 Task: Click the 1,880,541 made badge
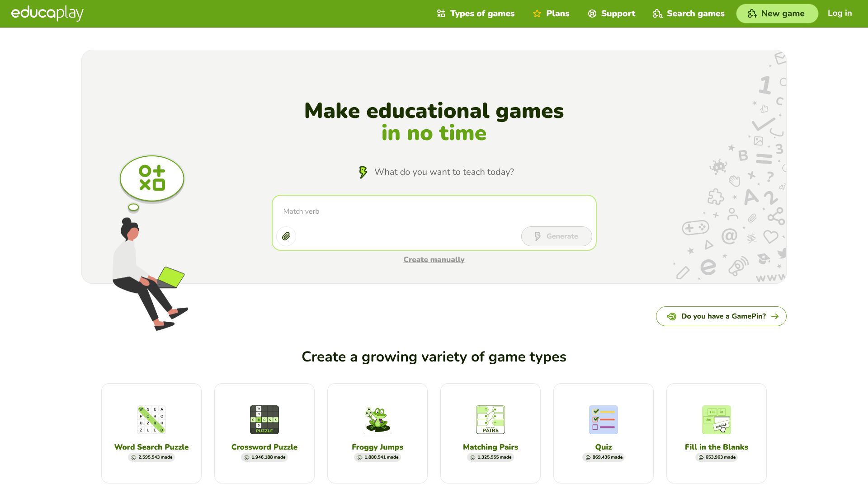[377, 457]
